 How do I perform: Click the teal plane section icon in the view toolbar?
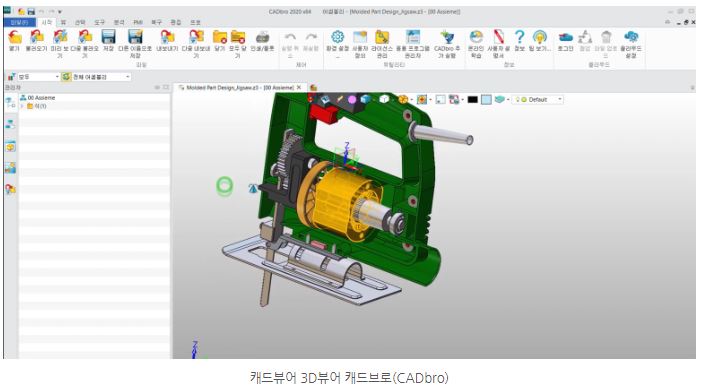click(x=499, y=100)
